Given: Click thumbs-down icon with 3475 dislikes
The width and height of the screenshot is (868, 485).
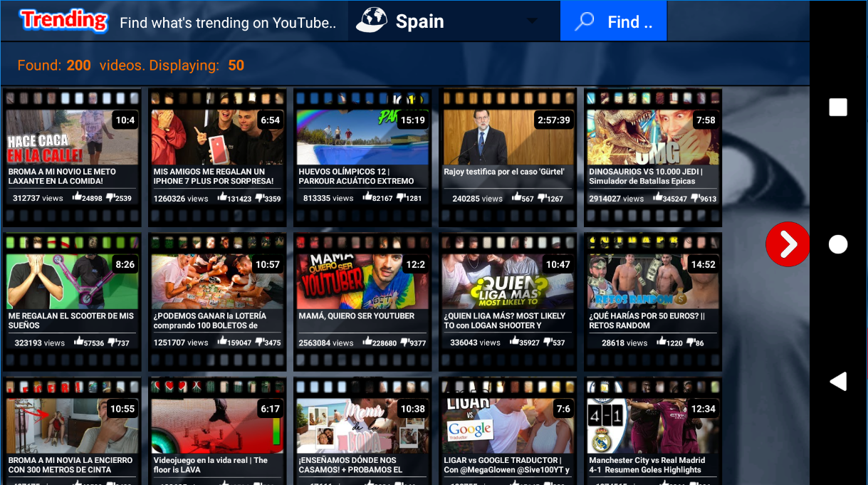Looking at the screenshot, I should point(259,341).
